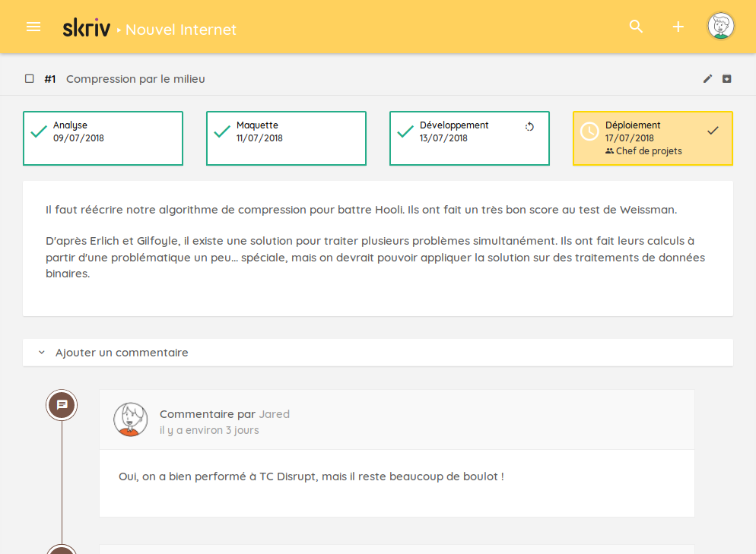This screenshot has height=554, width=756.
Task: Toggle the Analyse step green checkmark
Action: pyautogui.click(x=39, y=132)
